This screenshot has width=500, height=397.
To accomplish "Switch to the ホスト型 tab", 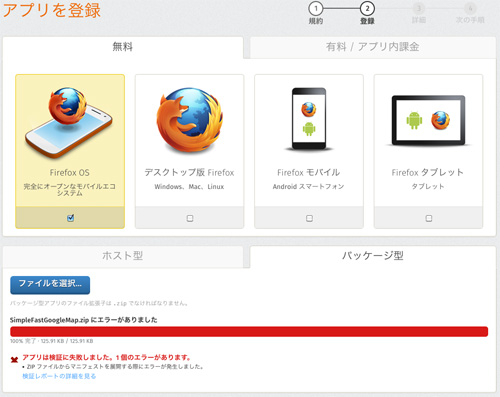I will [x=123, y=256].
